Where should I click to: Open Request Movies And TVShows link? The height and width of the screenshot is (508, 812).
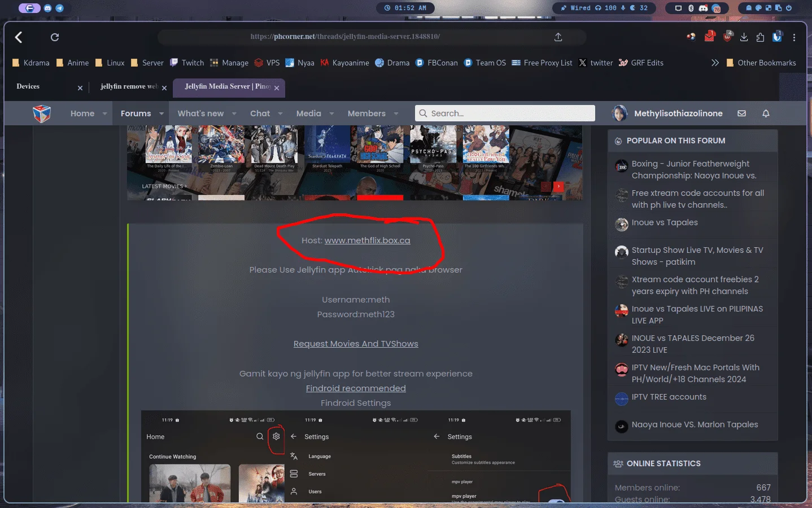click(x=356, y=344)
